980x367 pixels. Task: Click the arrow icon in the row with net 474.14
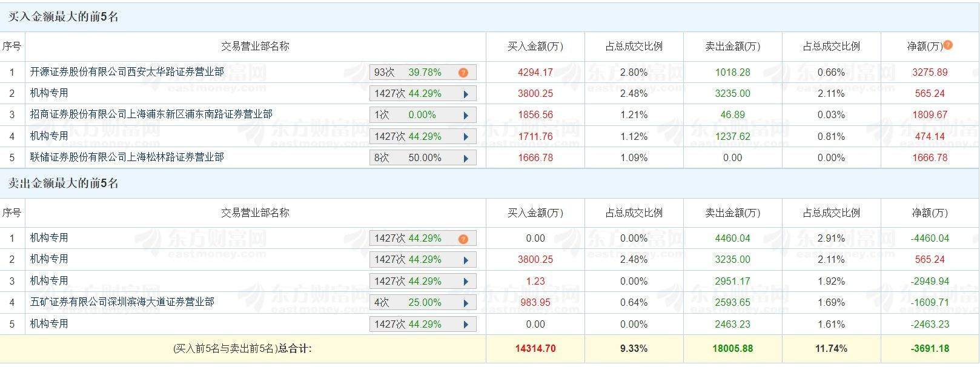point(466,137)
